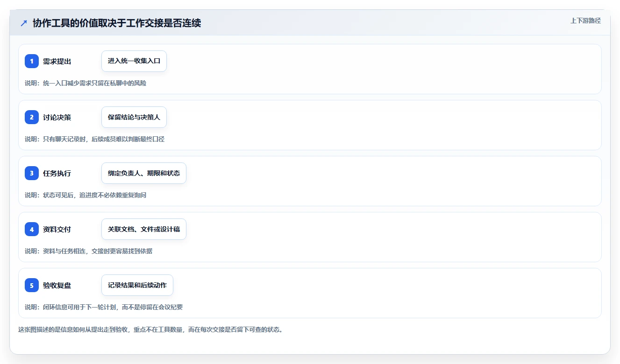This screenshot has width=620, height=364.
Task: Click the footer sentence starting 这张图描述的是信息
Action: 150,329
